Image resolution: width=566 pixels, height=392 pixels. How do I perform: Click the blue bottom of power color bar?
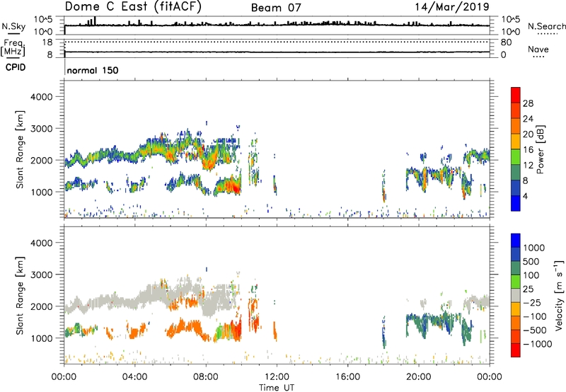[516, 203]
